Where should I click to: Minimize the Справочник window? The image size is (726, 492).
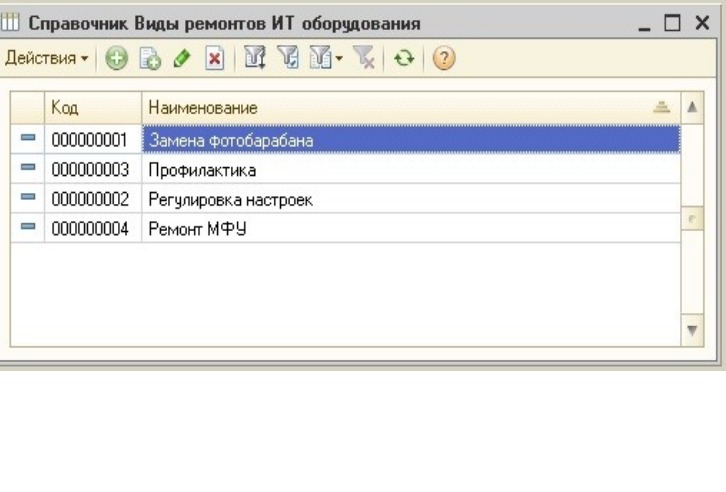pyautogui.click(x=644, y=23)
